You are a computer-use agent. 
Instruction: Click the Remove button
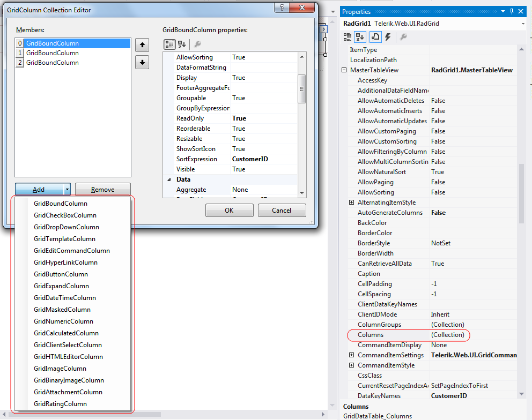click(102, 190)
